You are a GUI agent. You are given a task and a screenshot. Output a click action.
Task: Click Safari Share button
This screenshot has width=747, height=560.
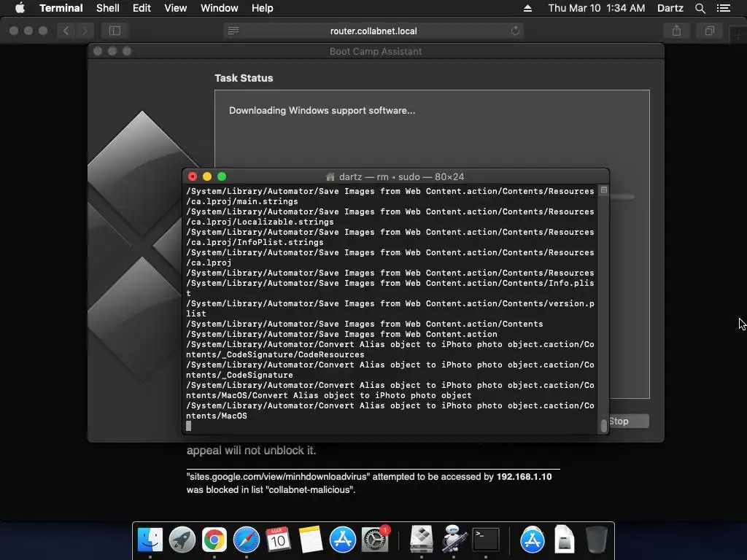[x=676, y=31]
